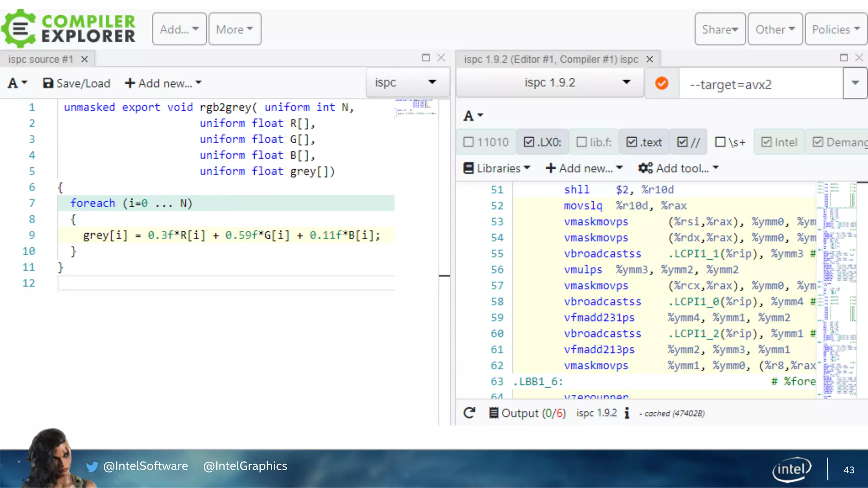Open the Add... dropdown menu
Screen dimensions: 868x488
click(179, 29)
